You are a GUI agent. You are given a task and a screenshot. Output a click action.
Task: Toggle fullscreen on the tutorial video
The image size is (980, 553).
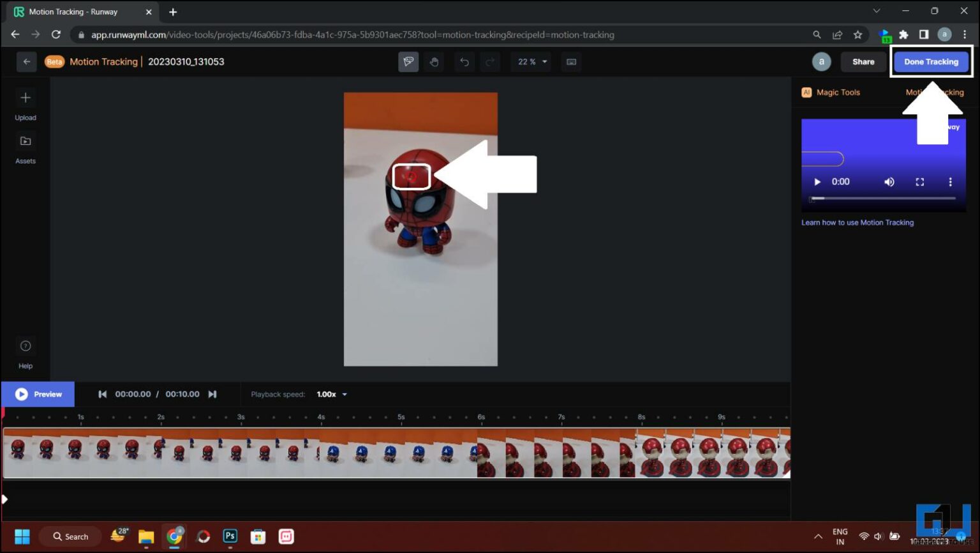[x=919, y=181]
